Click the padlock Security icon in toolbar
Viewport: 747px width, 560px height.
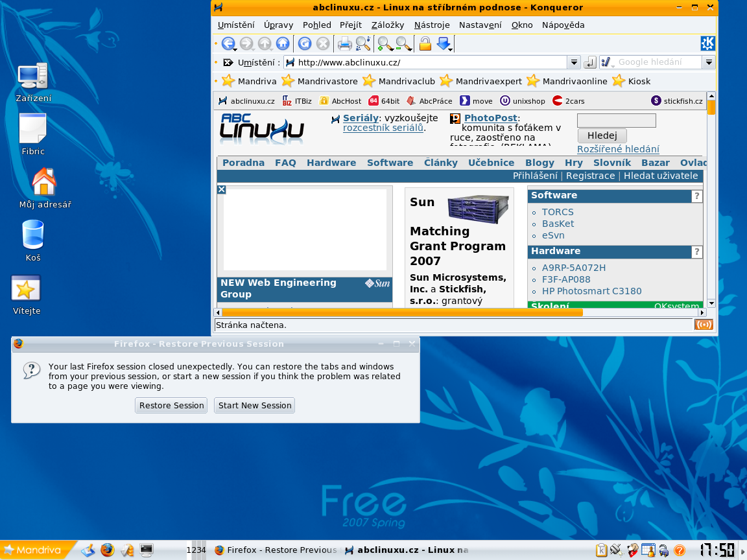point(425,44)
